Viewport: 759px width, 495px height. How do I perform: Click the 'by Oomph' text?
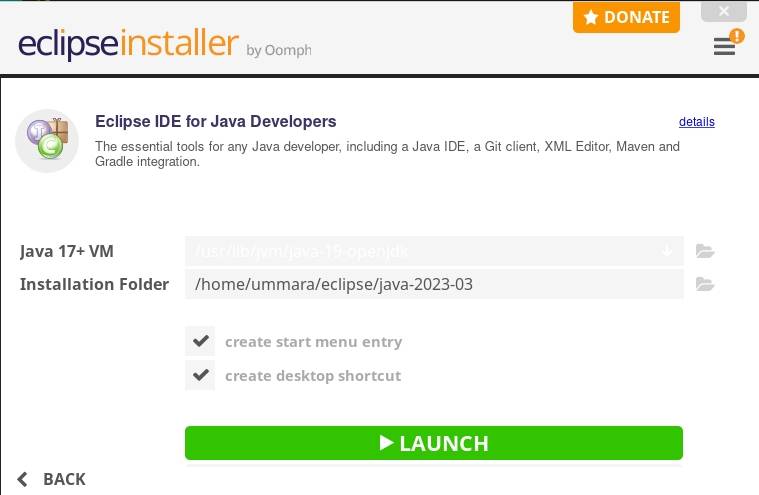click(279, 50)
